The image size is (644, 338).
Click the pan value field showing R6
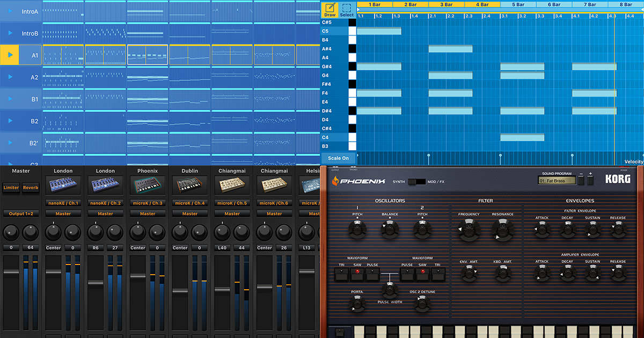pyautogui.click(x=96, y=248)
